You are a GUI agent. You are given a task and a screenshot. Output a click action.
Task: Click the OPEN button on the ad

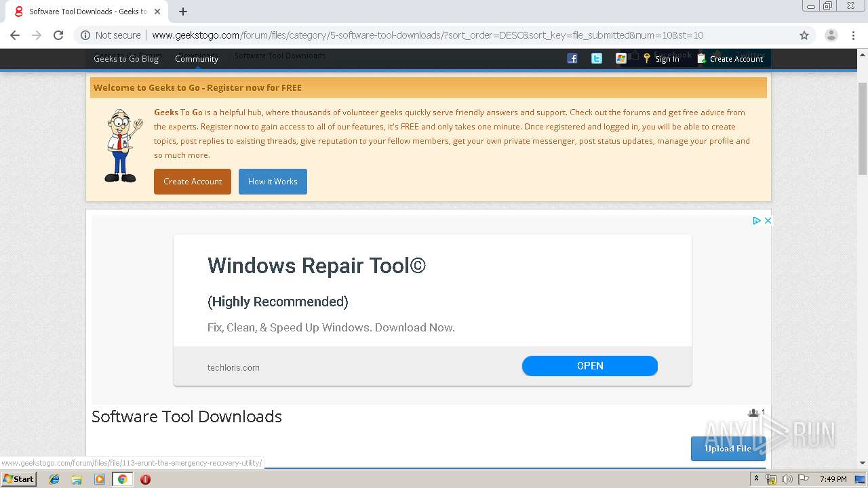coord(590,366)
